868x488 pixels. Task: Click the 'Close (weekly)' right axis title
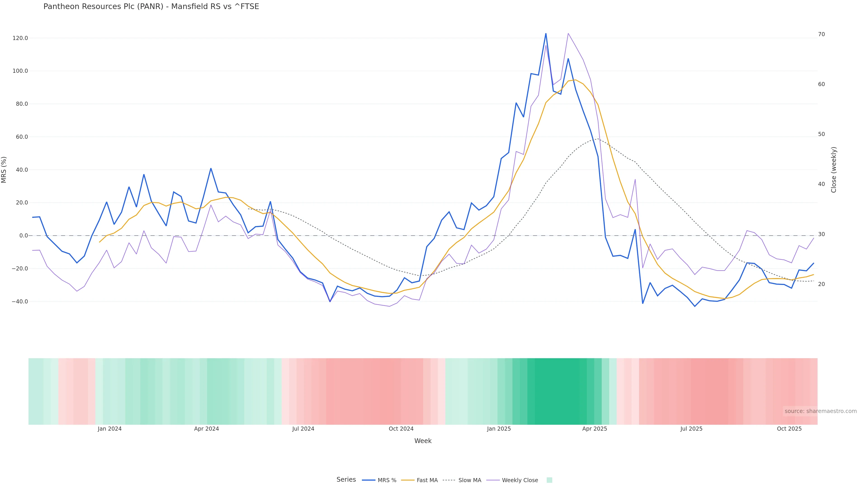tap(834, 170)
